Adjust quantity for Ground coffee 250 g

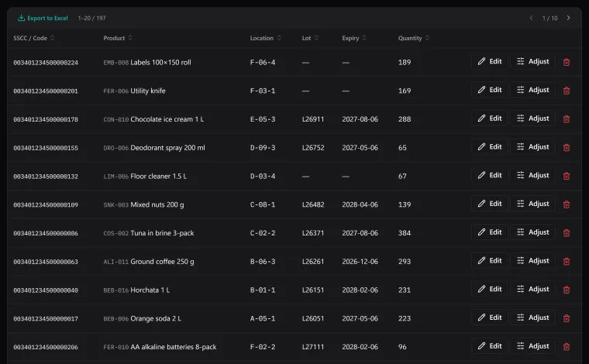pyautogui.click(x=532, y=261)
